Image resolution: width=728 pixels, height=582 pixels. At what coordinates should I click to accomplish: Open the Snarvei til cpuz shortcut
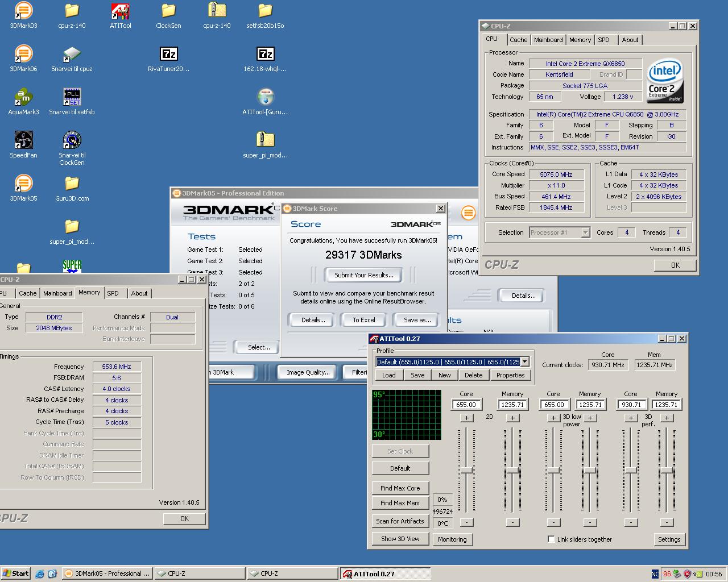click(x=72, y=59)
